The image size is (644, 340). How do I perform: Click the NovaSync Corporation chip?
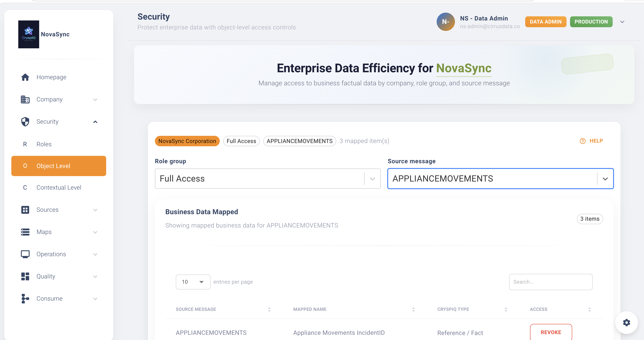187,141
